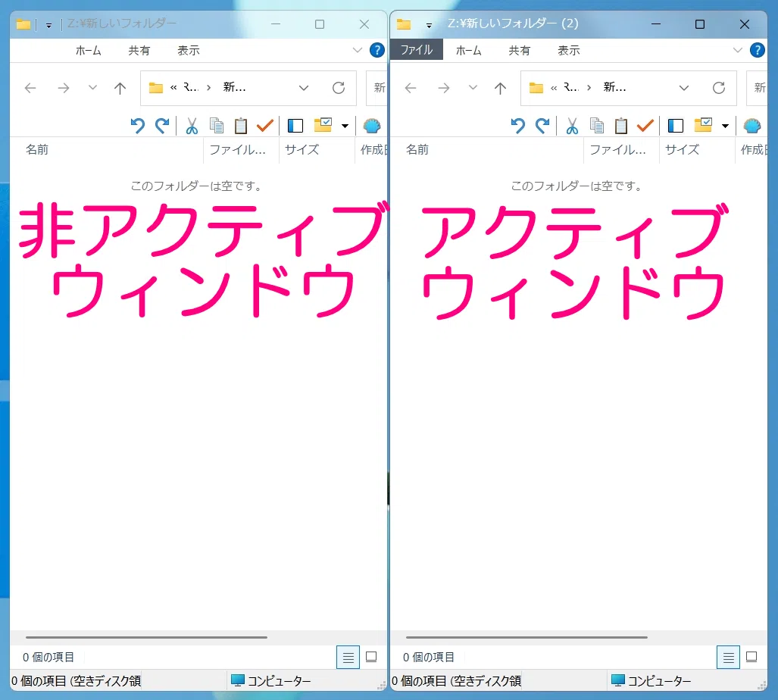Click Cut scissors icon in left window
The image size is (778, 700).
192,126
